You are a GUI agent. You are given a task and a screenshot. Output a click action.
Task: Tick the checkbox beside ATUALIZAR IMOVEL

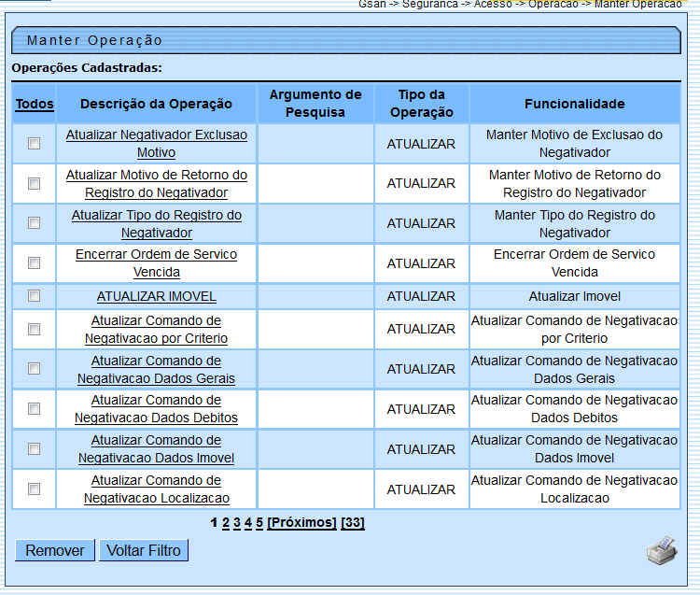click(35, 296)
